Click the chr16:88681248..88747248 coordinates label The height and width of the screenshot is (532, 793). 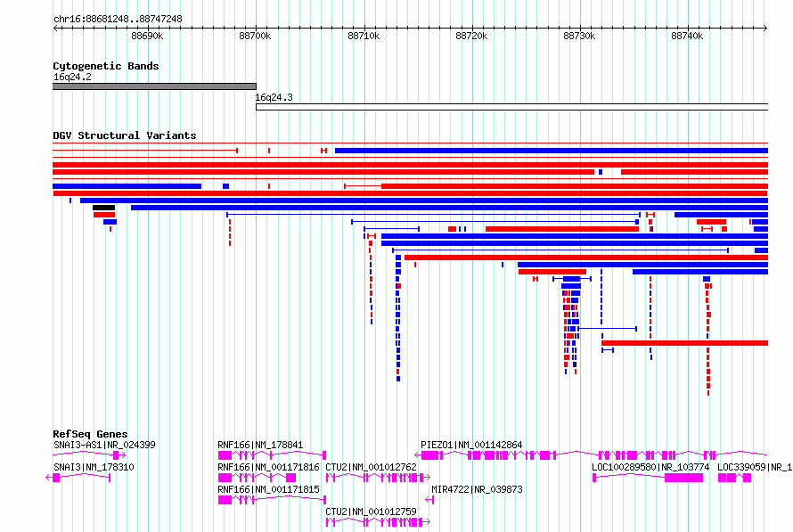point(118,20)
